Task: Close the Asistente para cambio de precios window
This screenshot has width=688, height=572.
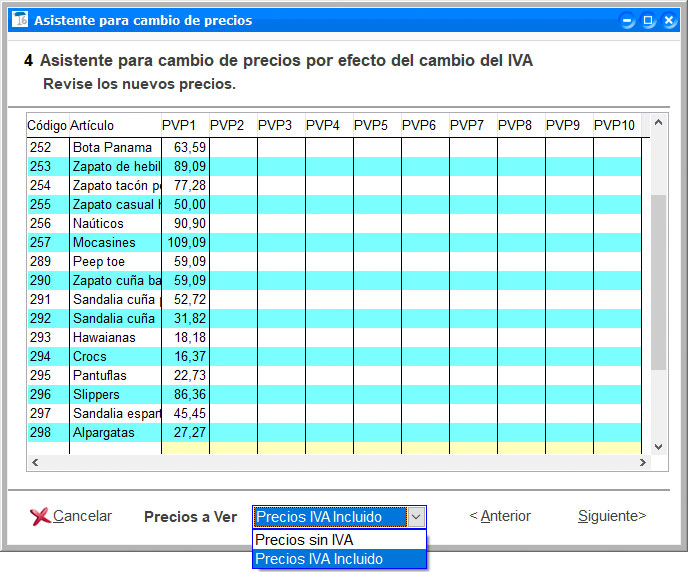Action: (x=669, y=20)
